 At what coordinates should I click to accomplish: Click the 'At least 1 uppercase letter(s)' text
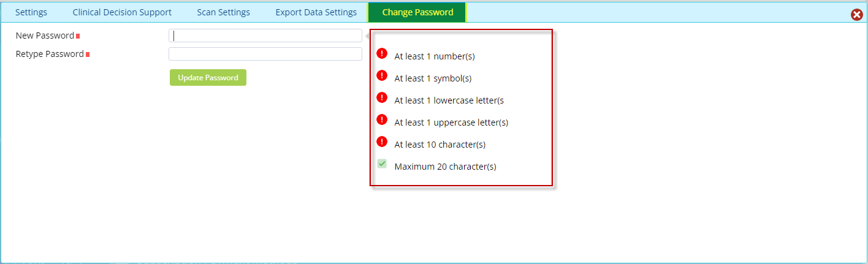click(x=451, y=123)
